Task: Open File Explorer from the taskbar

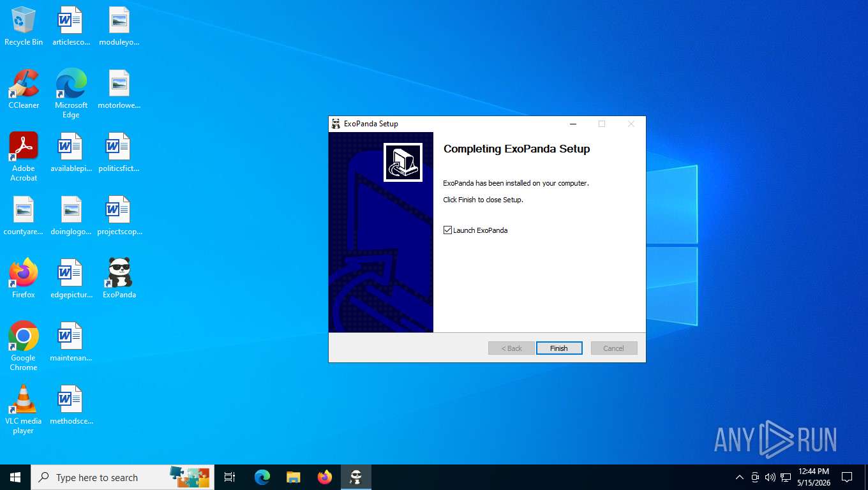Action: (x=293, y=477)
